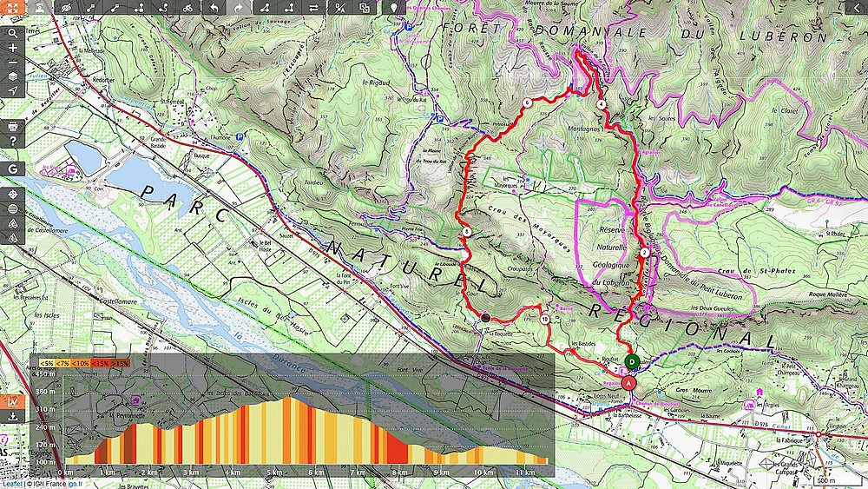868x489 pixels.
Task: Click the out-and-back node tool
Action: (289, 7)
